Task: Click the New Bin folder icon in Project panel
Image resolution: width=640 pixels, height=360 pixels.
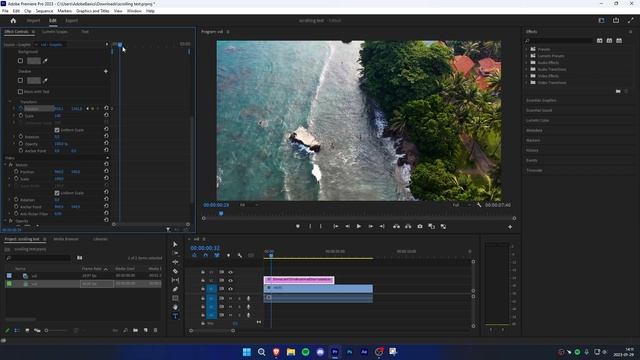Action: [x=135, y=330]
